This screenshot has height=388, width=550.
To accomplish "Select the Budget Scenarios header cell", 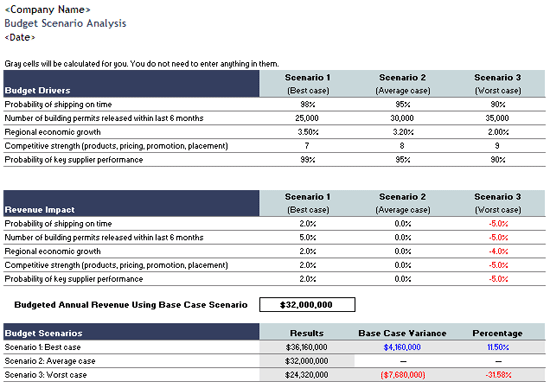I will click(132, 332).
